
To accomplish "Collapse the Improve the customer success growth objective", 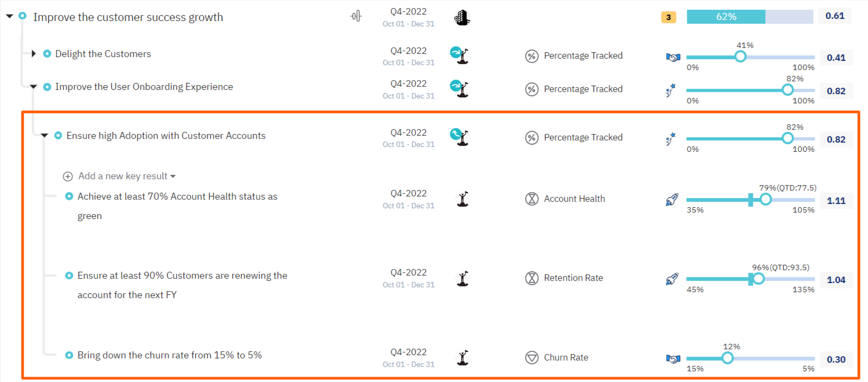I will click(x=10, y=17).
